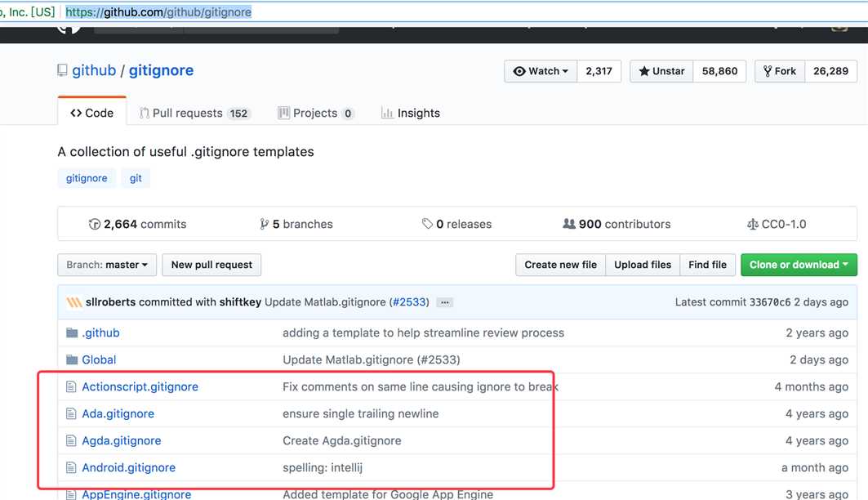Viewport: 868px width, 500px height.
Task: Select the Code tab
Action: 92,113
